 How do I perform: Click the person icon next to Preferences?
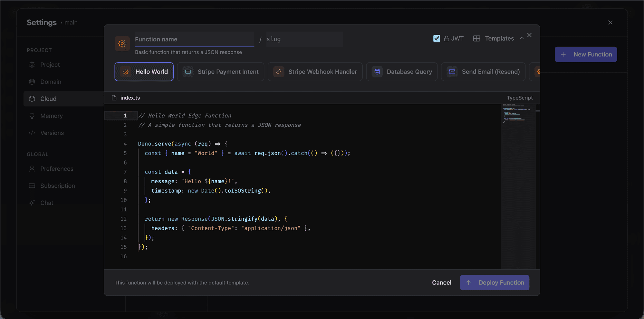point(32,168)
